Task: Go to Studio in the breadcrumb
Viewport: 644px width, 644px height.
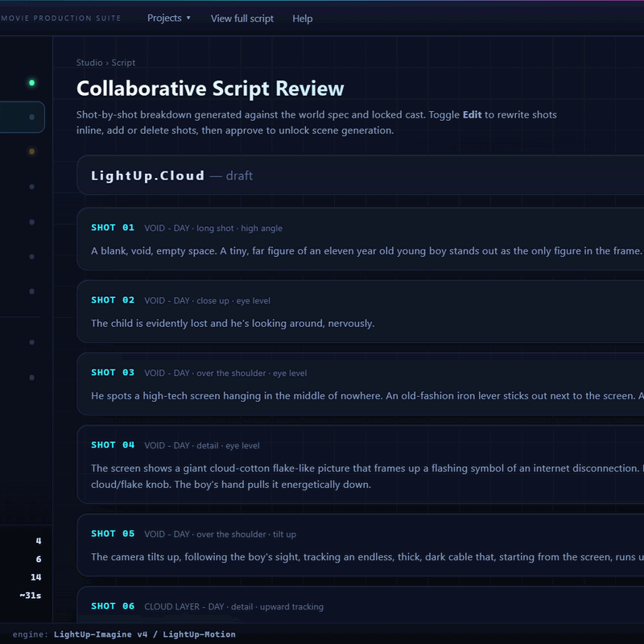Action: click(x=89, y=63)
